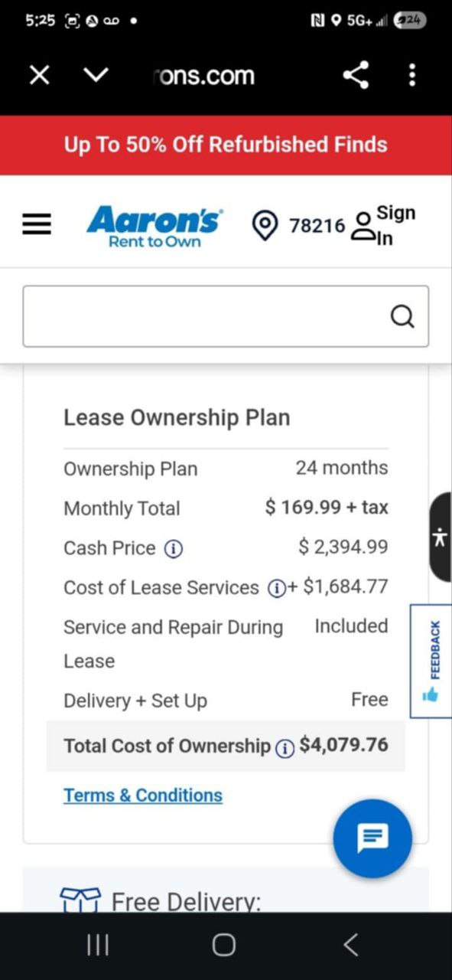Image resolution: width=452 pixels, height=980 pixels.
Task: Open the accessibility widget icon
Action: [440, 537]
